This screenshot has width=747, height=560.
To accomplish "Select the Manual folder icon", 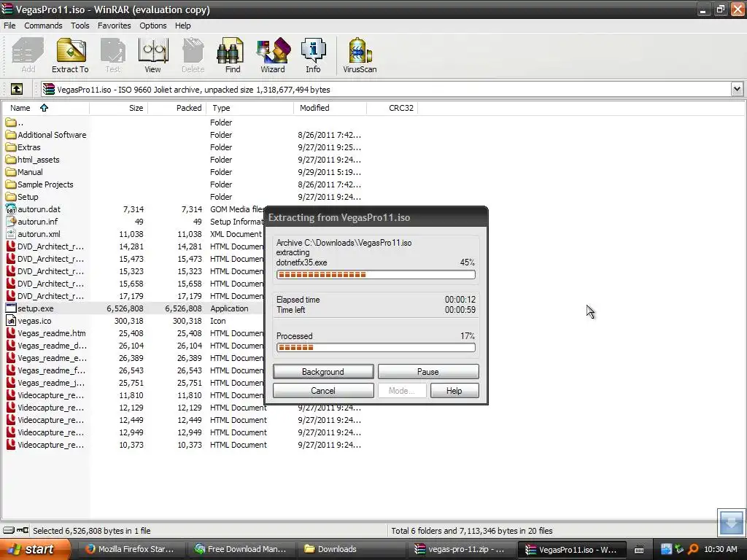I will pos(11,172).
